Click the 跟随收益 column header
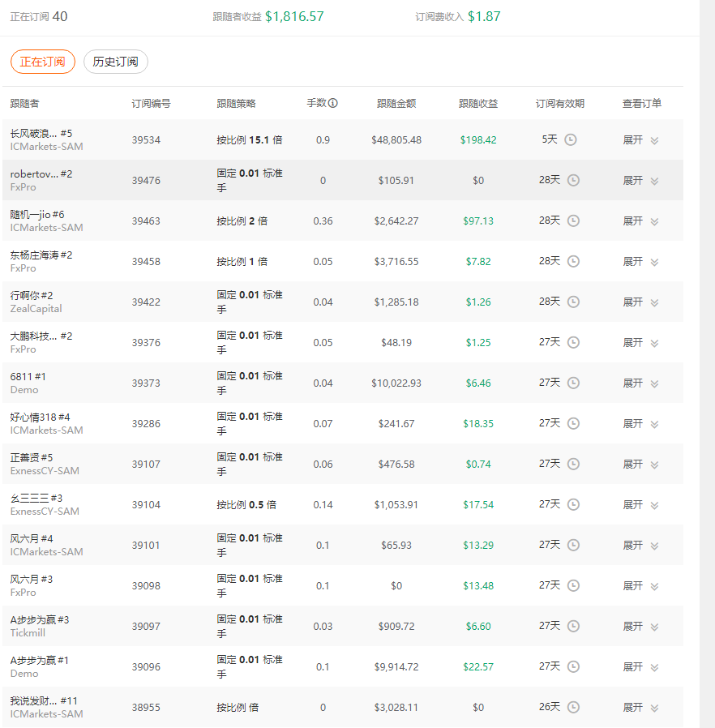Screen dimensions: 715x728 [x=478, y=104]
